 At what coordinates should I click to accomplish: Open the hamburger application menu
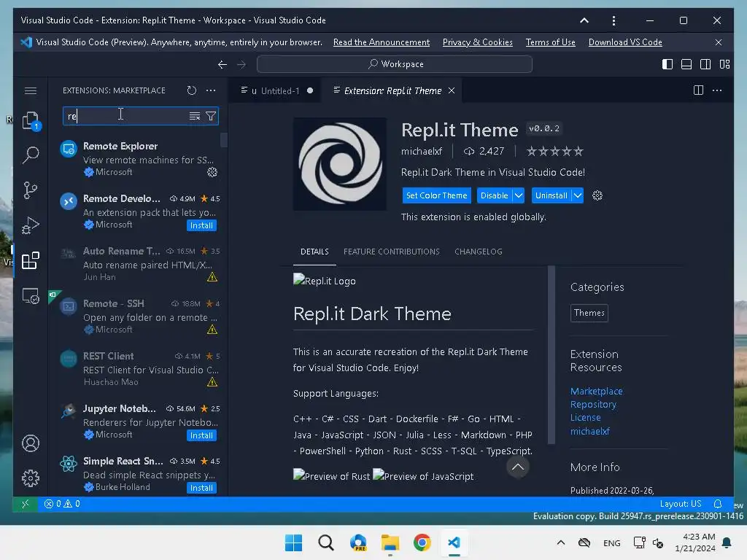coord(31,90)
